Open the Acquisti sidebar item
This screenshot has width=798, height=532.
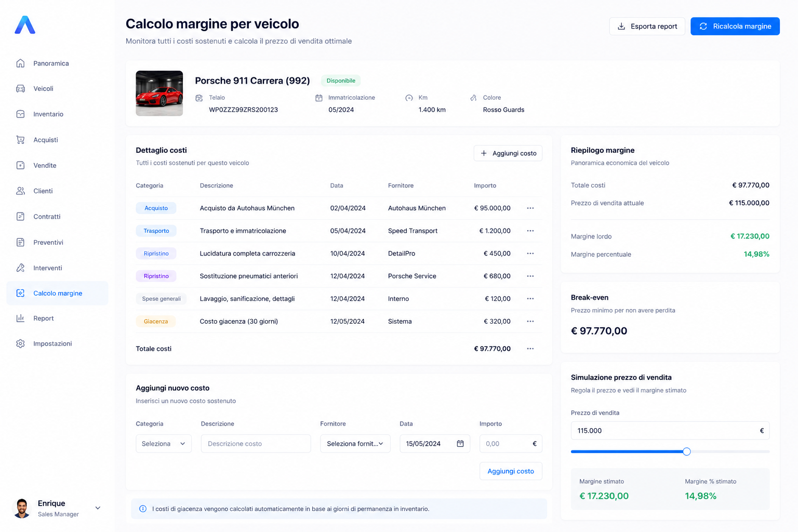[57, 140]
